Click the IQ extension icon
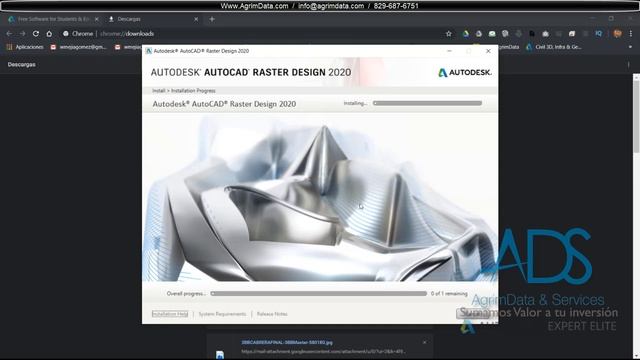This screenshot has width=640, height=360. coord(598,34)
